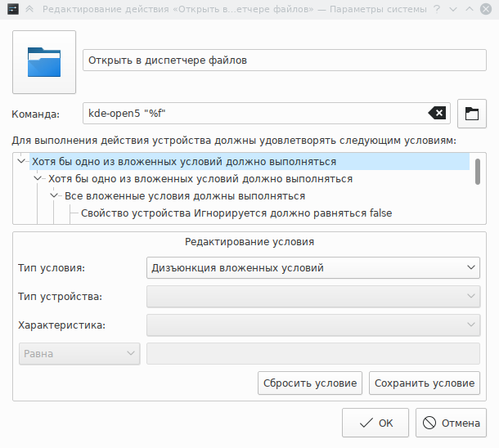Collapse the second-level nested condition node
The height and width of the screenshot is (448, 499).
pos(38,179)
